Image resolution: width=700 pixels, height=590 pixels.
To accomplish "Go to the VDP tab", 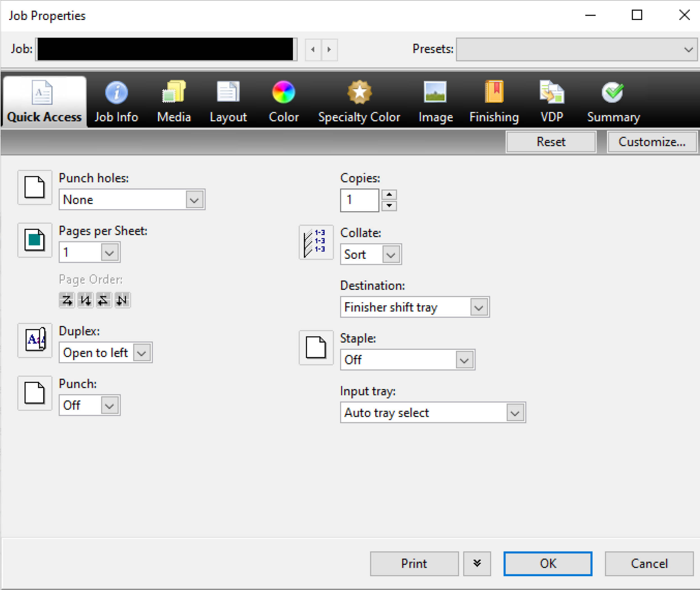I will 552,102.
